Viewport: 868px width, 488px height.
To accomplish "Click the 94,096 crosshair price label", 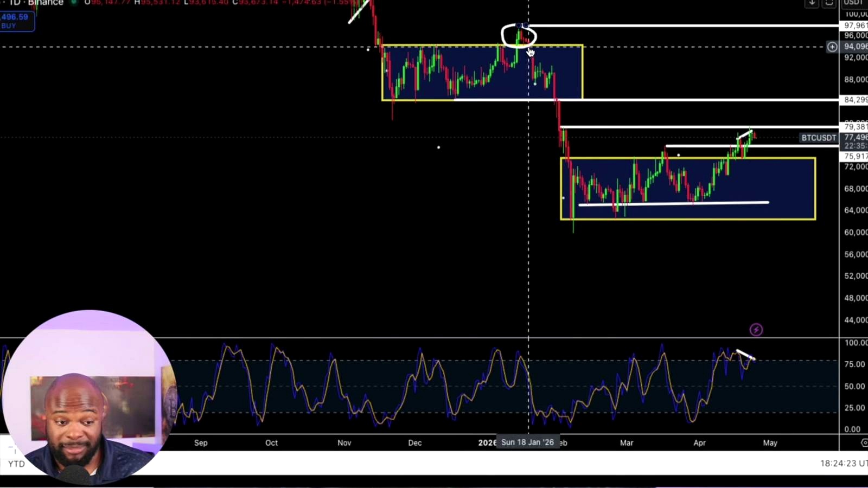I will (854, 47).
